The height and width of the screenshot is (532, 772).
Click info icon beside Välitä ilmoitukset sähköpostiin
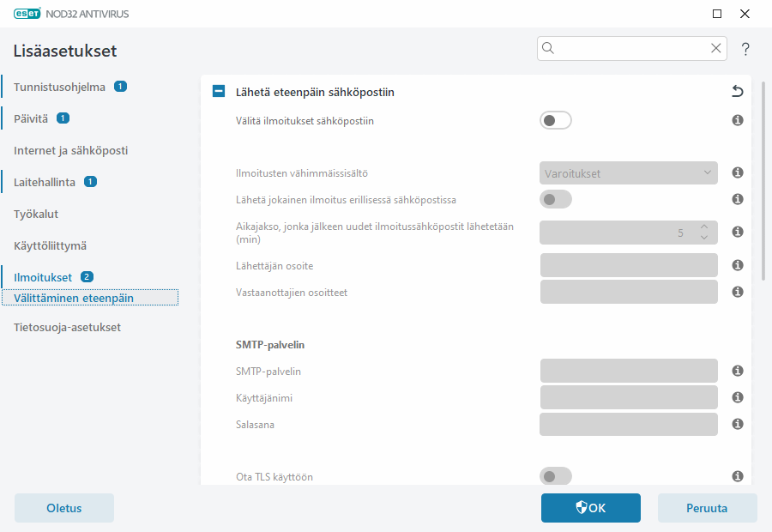click(737, 120)
